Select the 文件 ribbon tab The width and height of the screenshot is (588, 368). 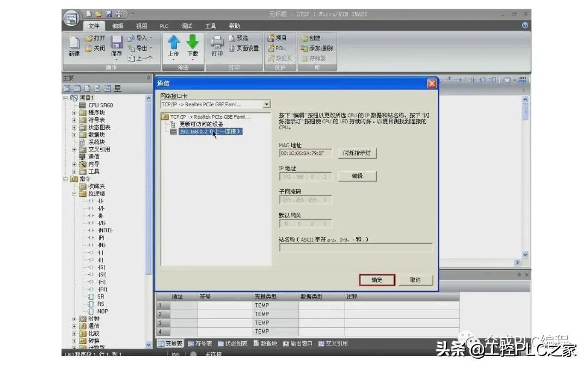[x=94, y=26]
